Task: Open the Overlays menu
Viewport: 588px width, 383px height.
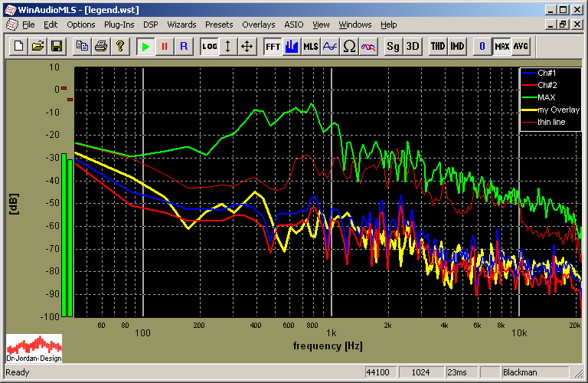Action: 258,25
